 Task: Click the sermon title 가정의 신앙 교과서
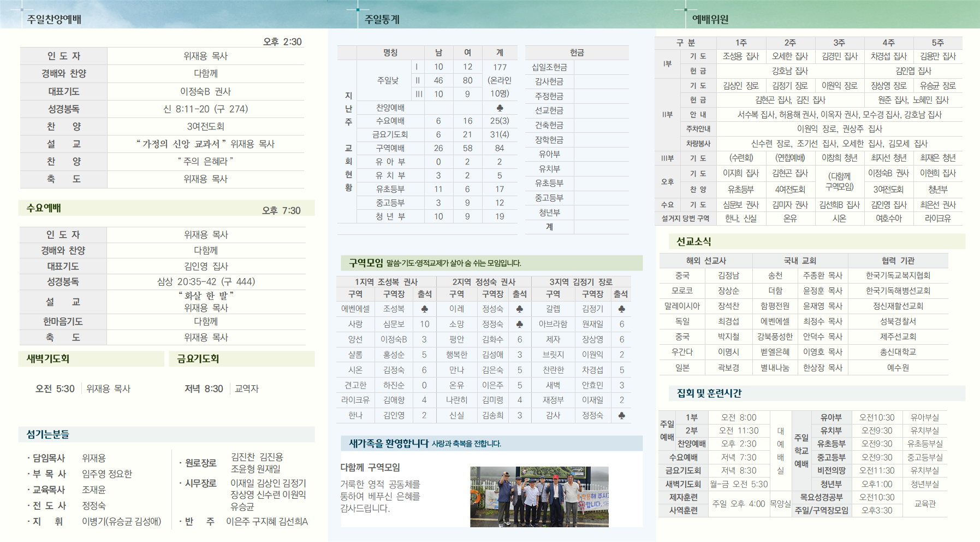pos(181,144)
